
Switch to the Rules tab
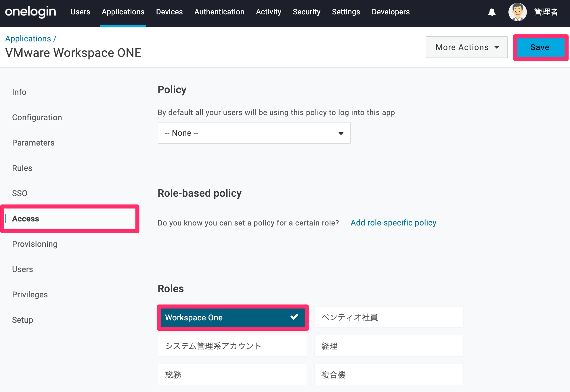[x=22, y=168]
